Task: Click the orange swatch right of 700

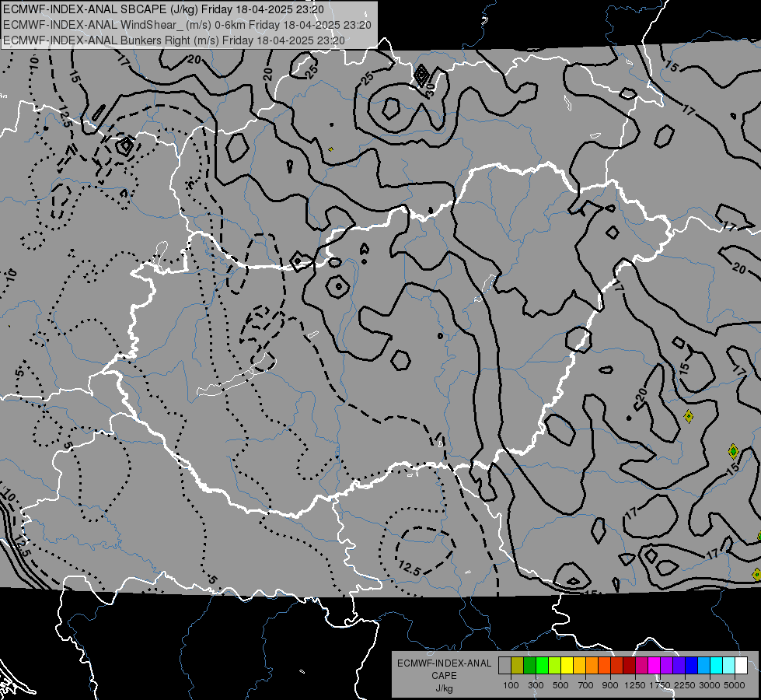Action: (592, 666)
